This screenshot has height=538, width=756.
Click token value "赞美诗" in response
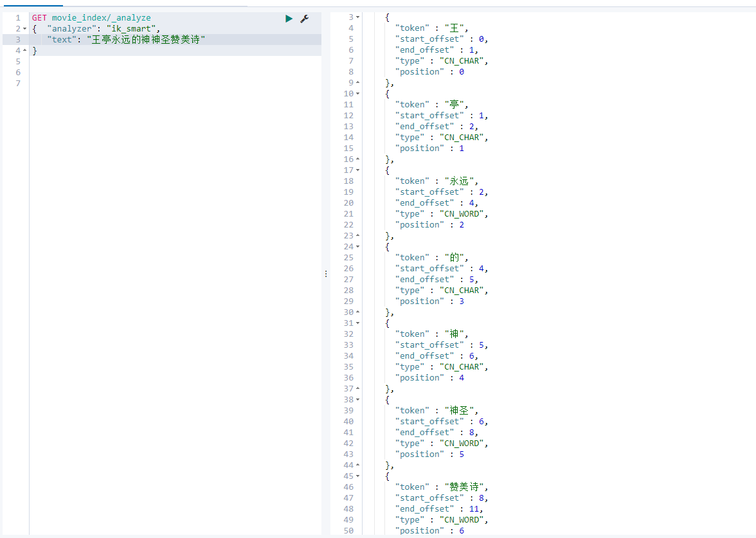(464, 487)
